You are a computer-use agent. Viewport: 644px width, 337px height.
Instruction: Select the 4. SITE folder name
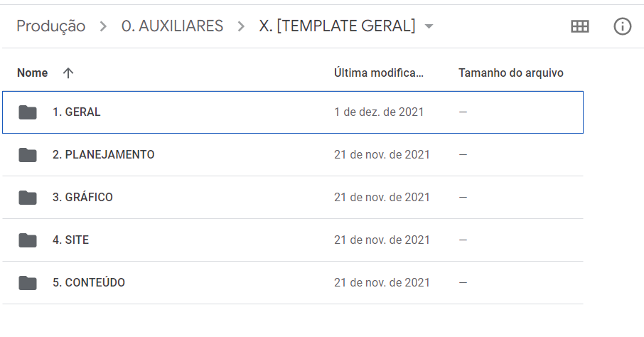click(70, 240)
